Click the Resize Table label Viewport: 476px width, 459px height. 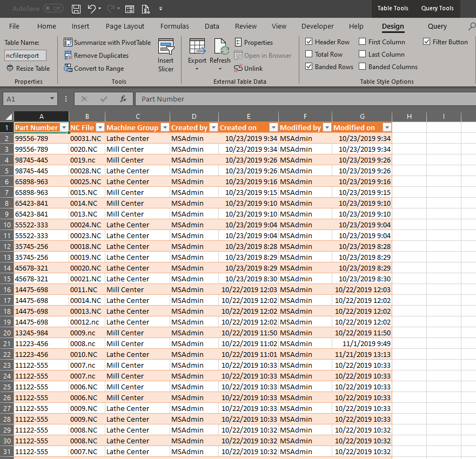point(33,69)
